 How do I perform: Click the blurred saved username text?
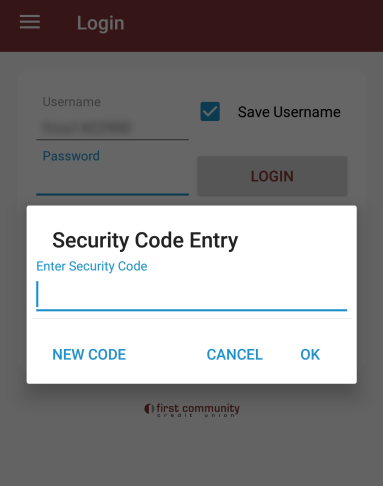(86, 127)
